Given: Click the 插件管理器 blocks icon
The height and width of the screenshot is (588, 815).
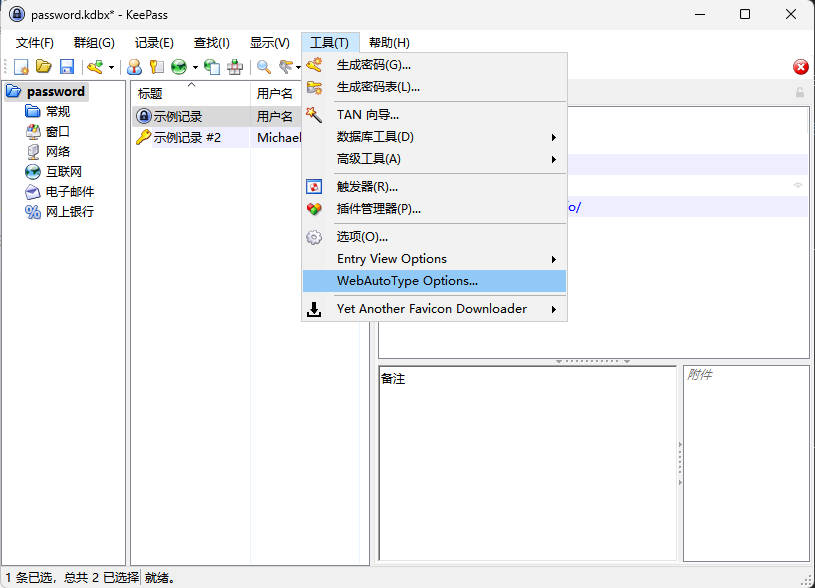Looking at the screenshot, I should 314,209.
